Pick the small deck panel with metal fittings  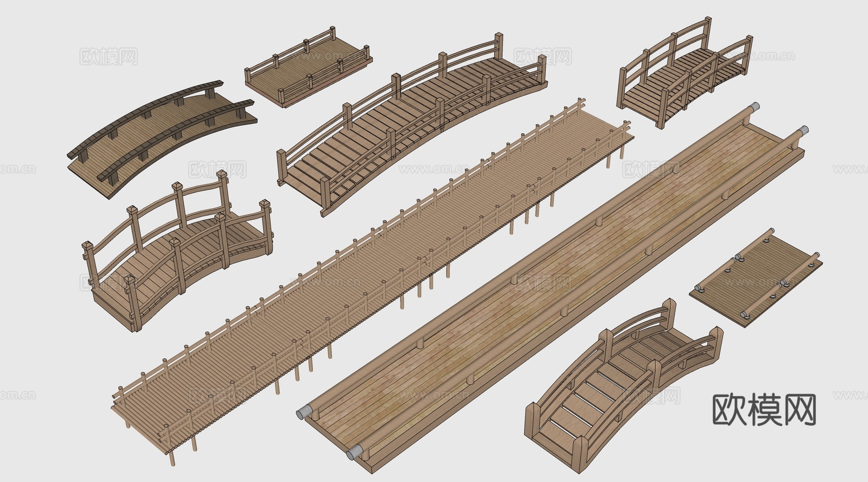756,279
